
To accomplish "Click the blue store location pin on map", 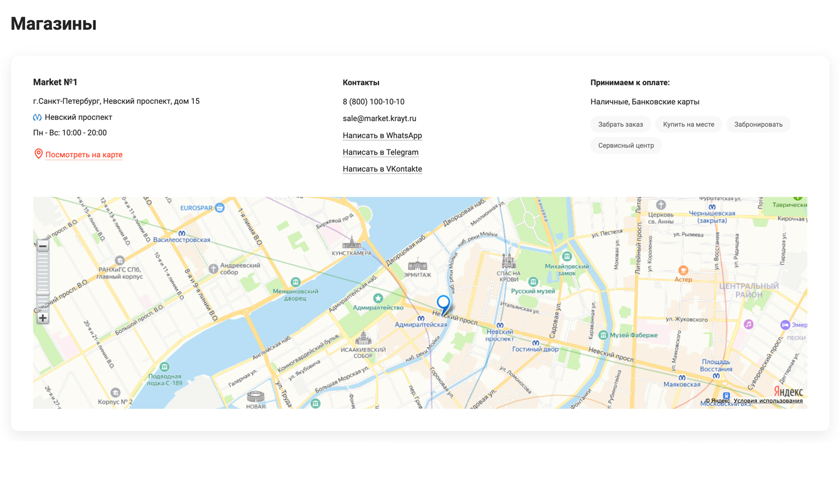I will point(443,304).
